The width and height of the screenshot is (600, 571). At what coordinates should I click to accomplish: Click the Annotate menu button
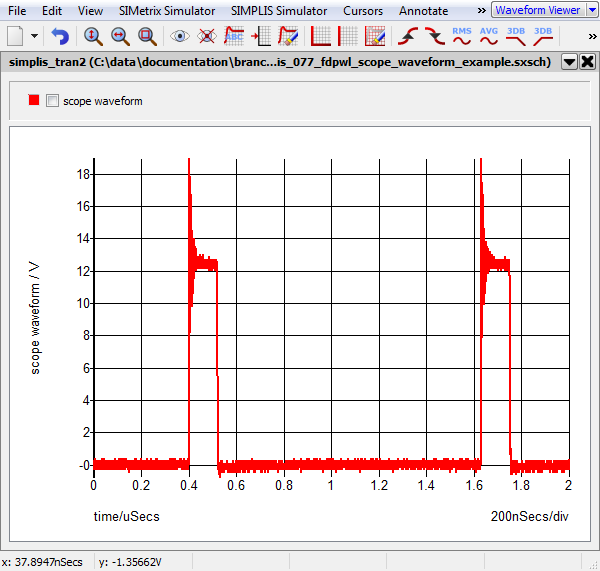423,10
